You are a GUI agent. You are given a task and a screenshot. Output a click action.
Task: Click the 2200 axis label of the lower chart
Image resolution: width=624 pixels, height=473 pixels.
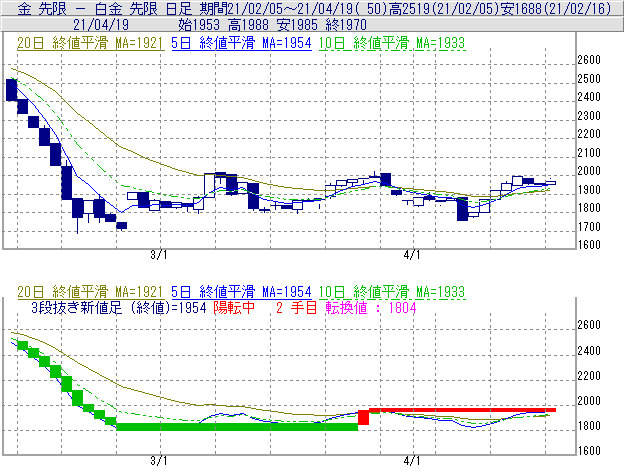pyautogui.click(x=589, y=376)
